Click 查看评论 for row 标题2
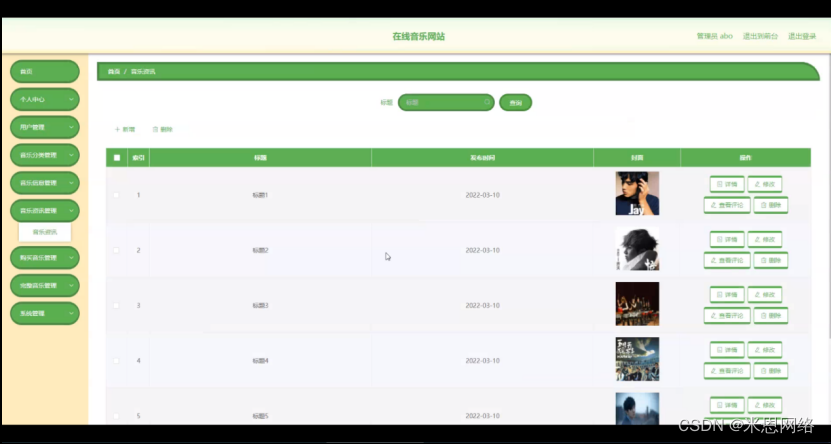831x444 pixels. (727, 260)
